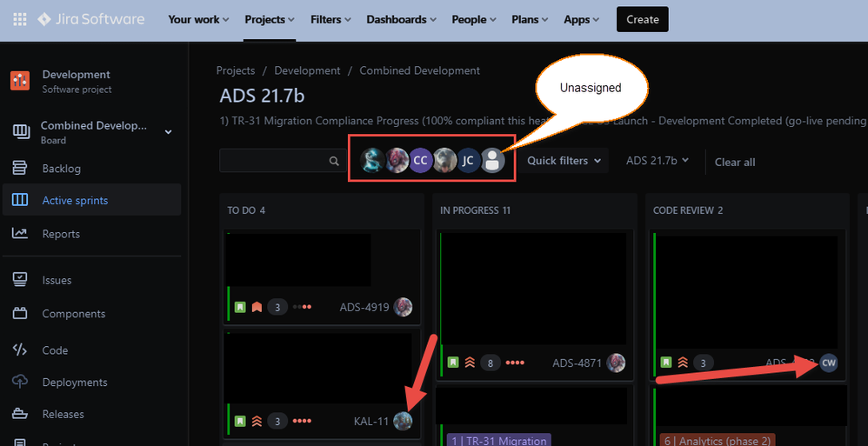Click the CODE REVIEW 2 column header
Screen dimensions: 868x446
(x=688, y=210)
